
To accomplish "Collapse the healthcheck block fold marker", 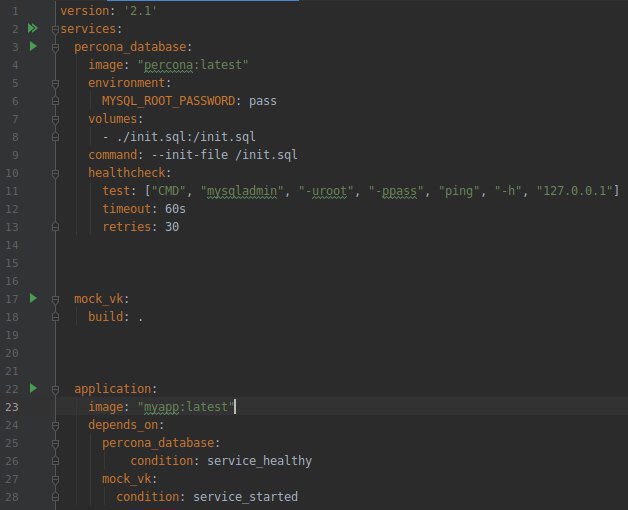I will (x=55, y=173).
